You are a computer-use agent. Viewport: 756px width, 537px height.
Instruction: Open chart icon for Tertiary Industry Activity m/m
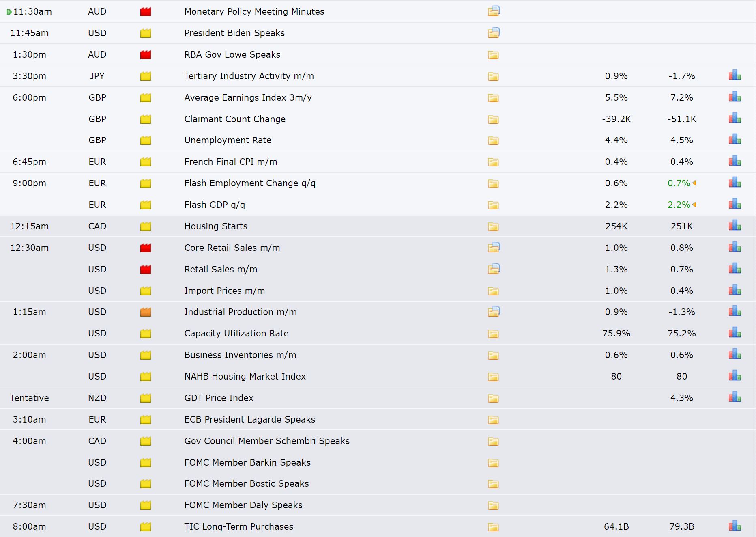tap(735, 75)
